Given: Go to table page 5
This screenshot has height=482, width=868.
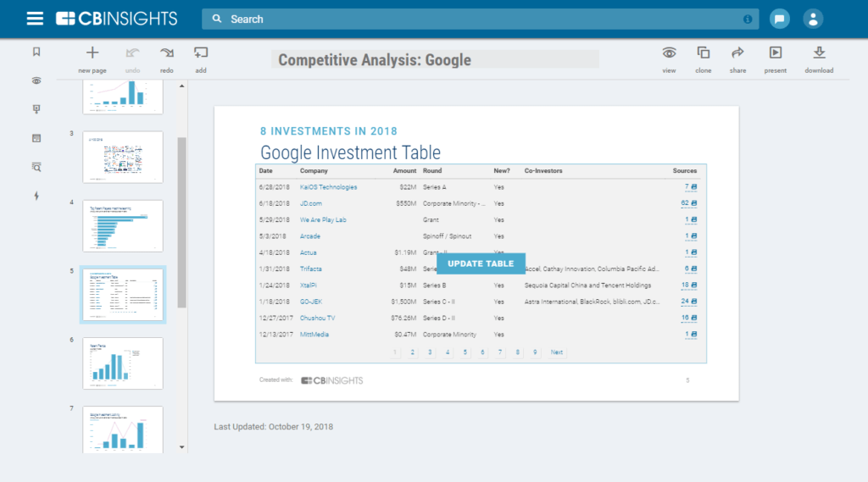Looking at the screenshot, I should [x=465, y=352].
